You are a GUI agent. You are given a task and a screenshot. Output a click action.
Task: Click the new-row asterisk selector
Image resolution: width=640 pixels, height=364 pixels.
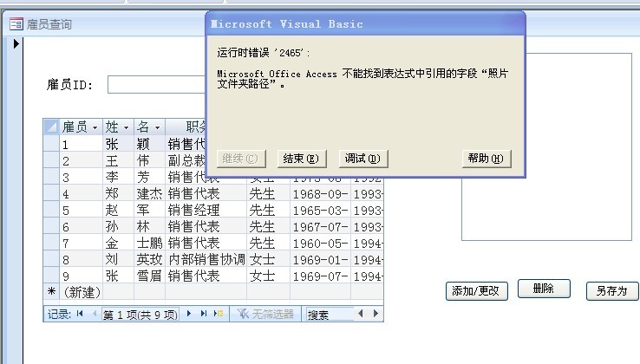click(x=51, y=292)
